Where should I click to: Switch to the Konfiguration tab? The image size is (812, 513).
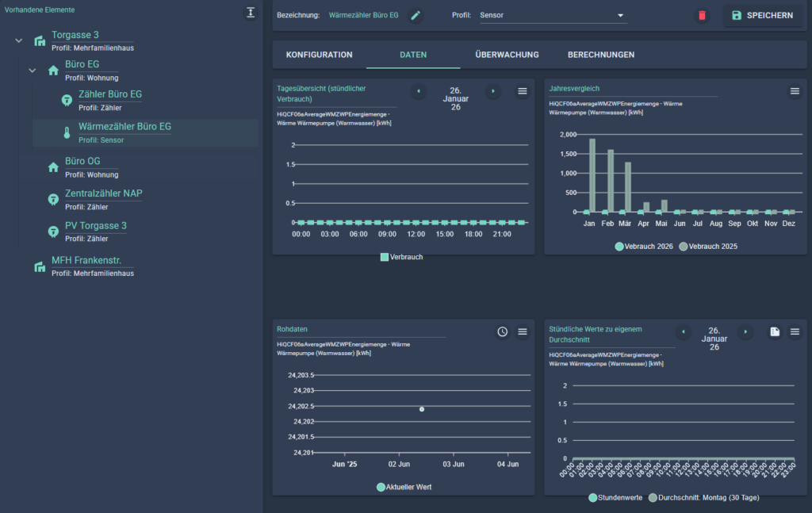click(x=319, y=55)
